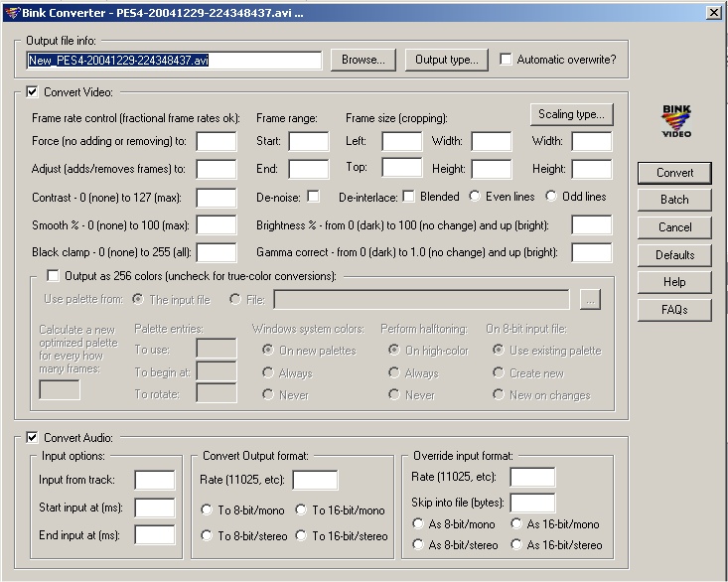Select As 16-bit/mono input override
Screen dimensions: 728x582
516,523
